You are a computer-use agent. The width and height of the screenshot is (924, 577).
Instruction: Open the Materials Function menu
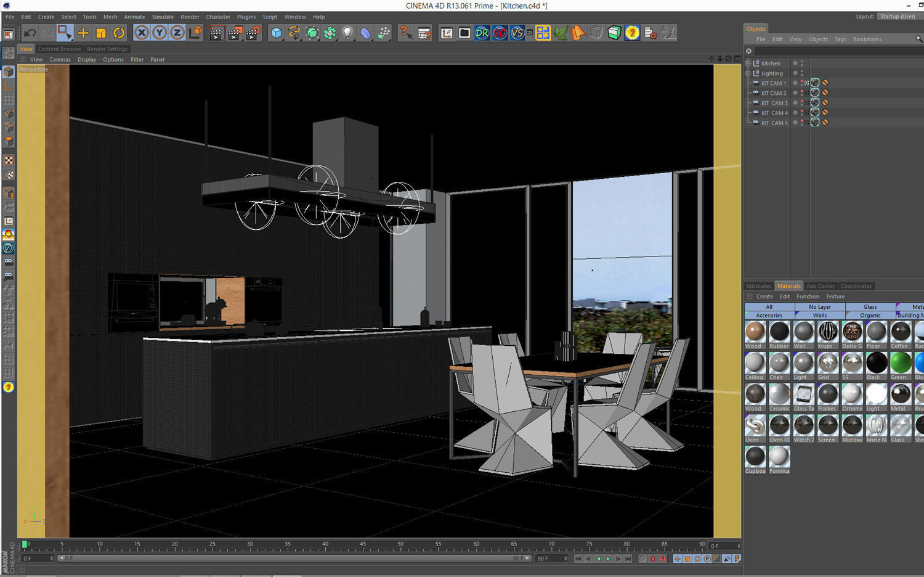pyautogui.click(x=808, y=297)
